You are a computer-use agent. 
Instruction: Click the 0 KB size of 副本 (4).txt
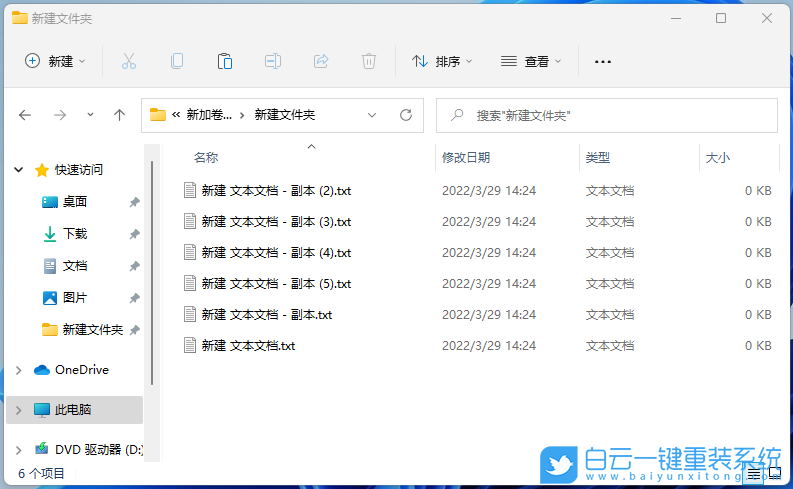[x=758, y=252]
